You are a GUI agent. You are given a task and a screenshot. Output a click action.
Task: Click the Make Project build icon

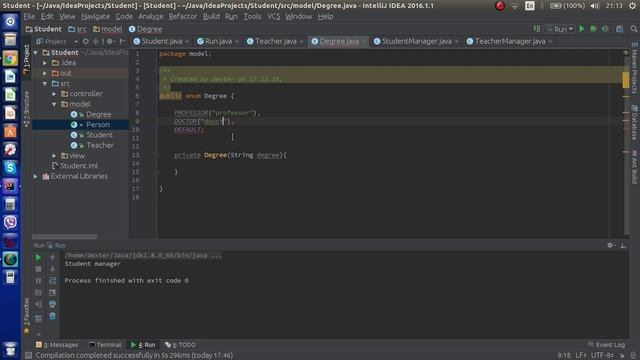[537, 29]
